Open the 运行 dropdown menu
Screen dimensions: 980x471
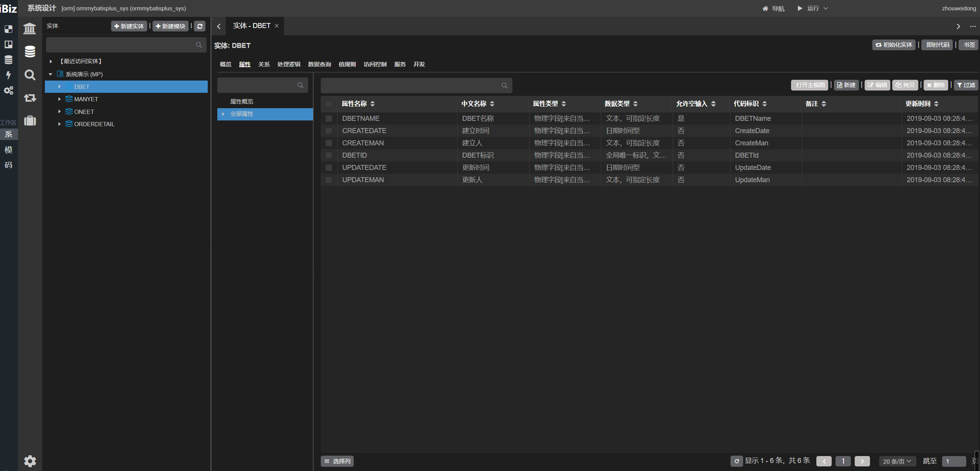click(x=813, y=8)
